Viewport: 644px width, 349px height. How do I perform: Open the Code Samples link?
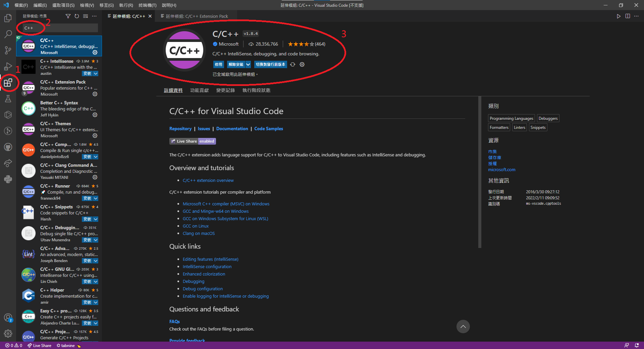(x=269, y=129)
